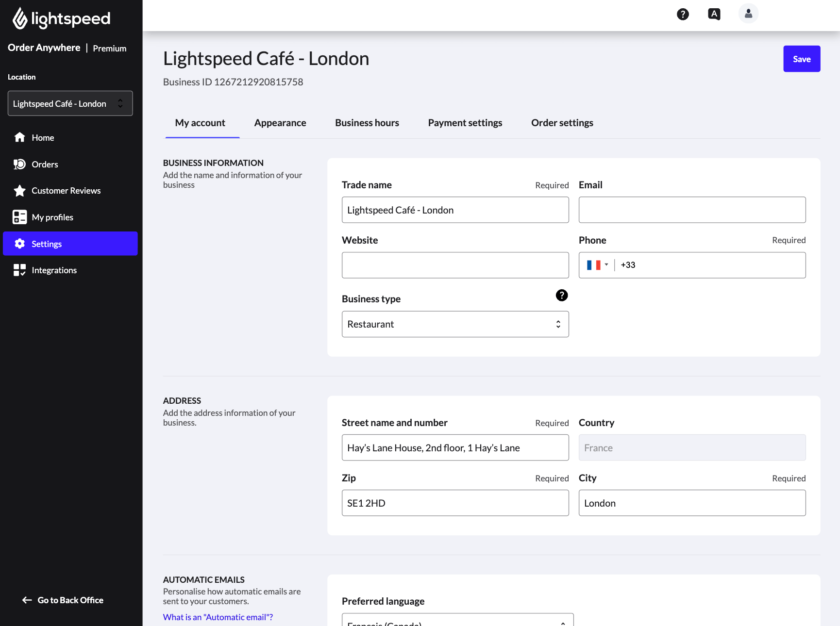The width and height of the screenshot is (840, 626).
Task: Click the Business ID 1267212920815758 text
Action: coord(233,82)
